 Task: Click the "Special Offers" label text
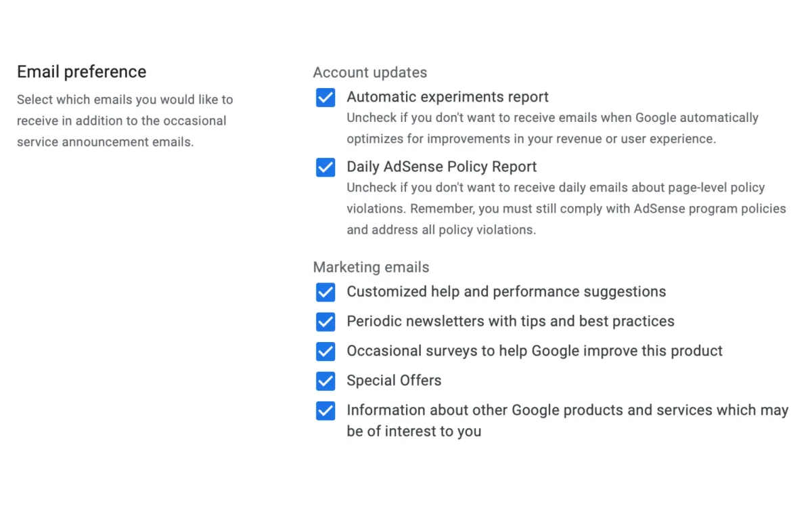[x=394, y=381]
